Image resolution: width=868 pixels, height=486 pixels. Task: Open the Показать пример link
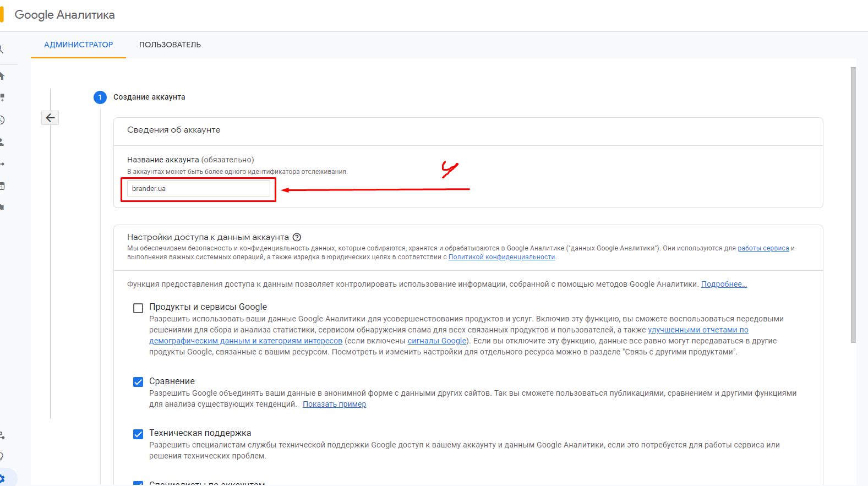[334, 405]
